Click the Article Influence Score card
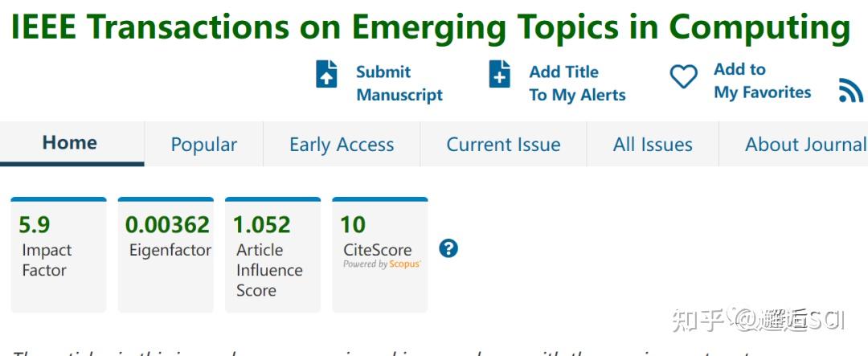868x356 pixels. coord(272,255)
